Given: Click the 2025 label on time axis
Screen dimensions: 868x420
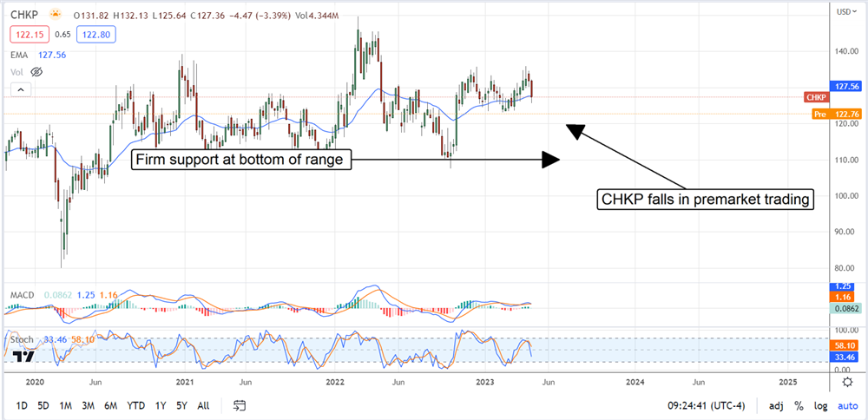Looking at the screenshot, I should click(787, 382).
